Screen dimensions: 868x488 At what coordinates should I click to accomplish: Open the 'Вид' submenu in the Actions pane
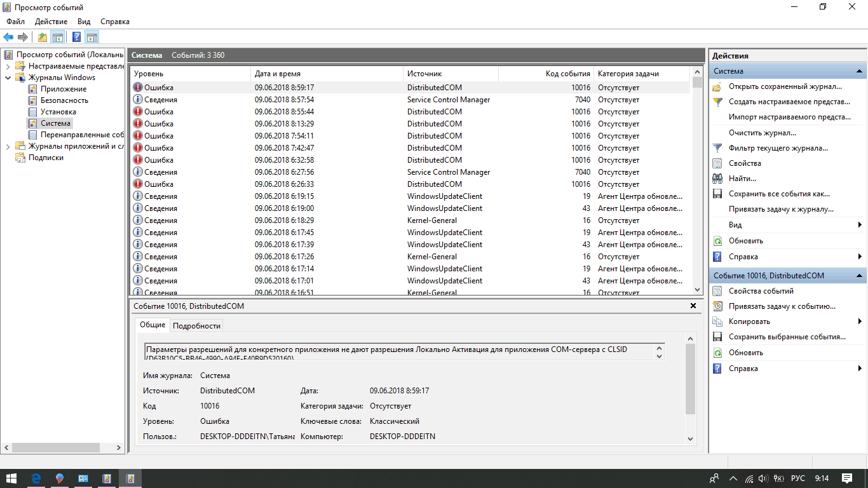tap(735, 225)
